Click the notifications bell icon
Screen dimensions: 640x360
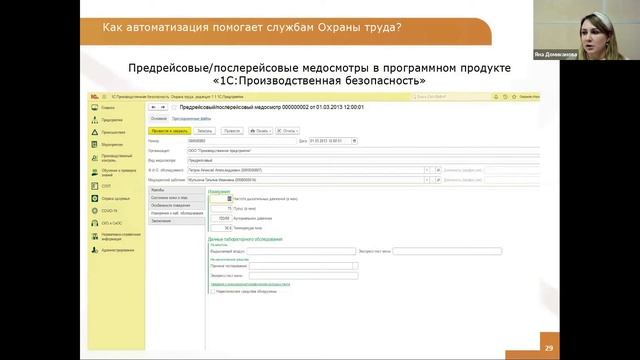pyautogui.click(x=496, y=97)
